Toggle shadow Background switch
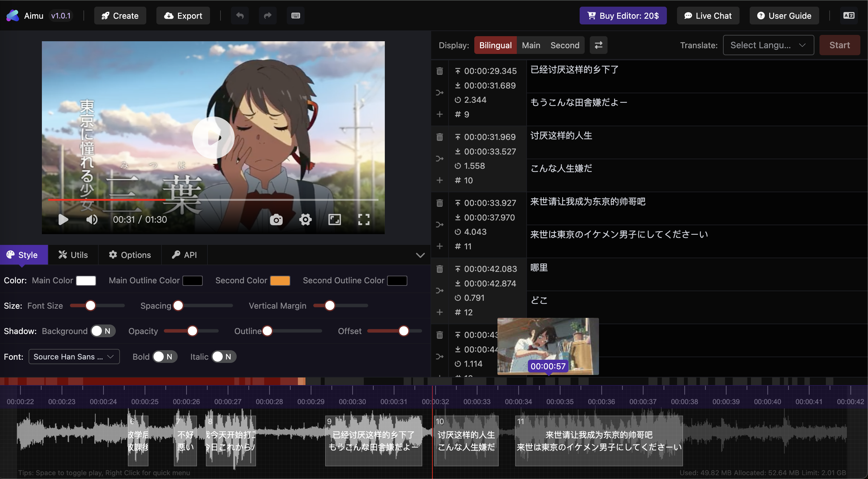868x479 pixels. 103,331
